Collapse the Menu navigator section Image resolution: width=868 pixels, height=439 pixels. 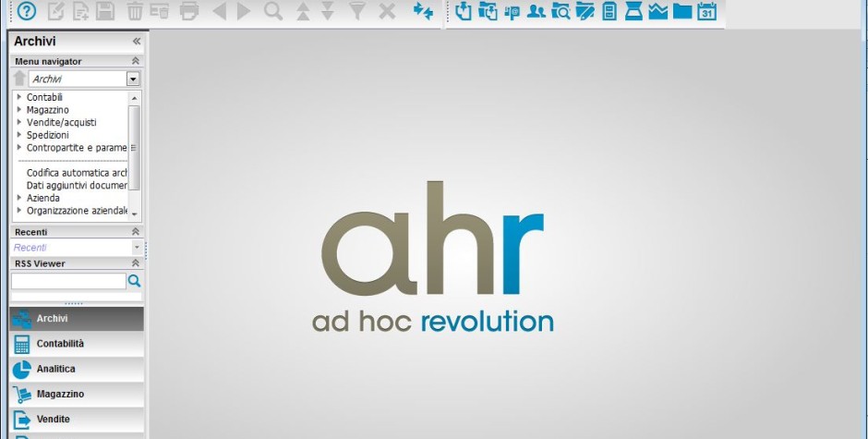135,61
